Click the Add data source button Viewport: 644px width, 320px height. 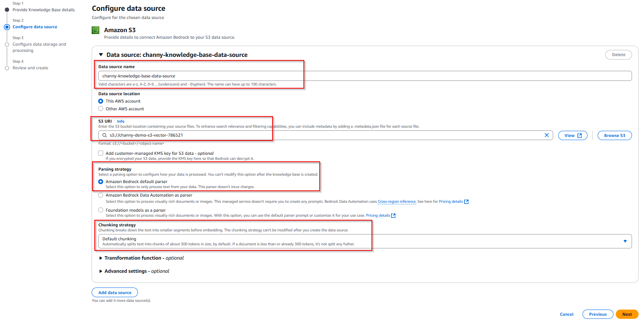click(115, 293)
